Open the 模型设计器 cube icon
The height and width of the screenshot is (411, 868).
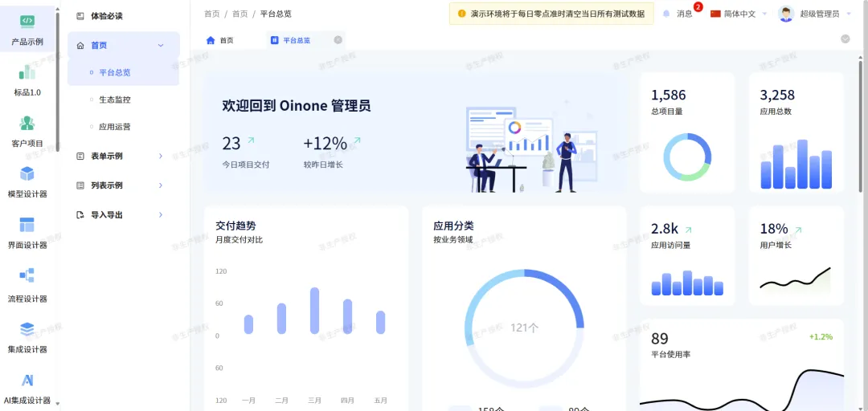point(27,173)
